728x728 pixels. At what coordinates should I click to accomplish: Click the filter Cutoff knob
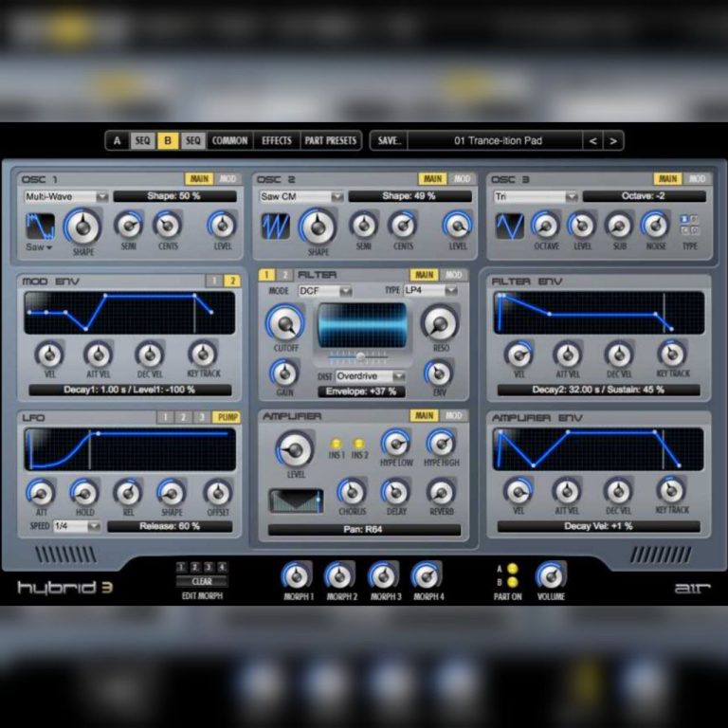(x=285, y=323)
